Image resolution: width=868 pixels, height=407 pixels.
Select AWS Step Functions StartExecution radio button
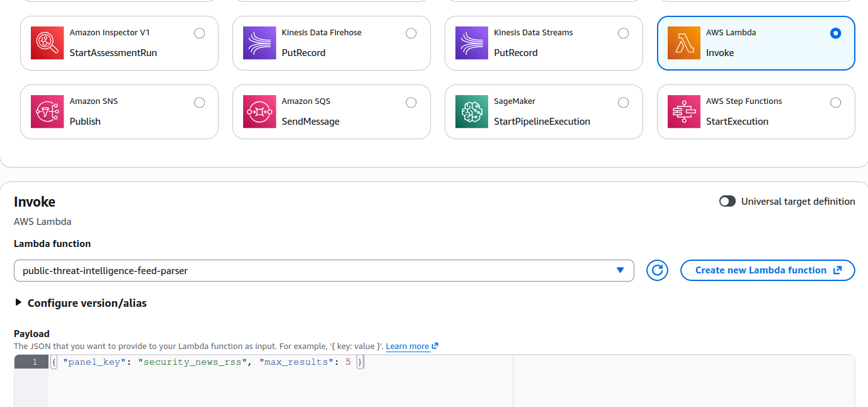(x=835, y=102)
